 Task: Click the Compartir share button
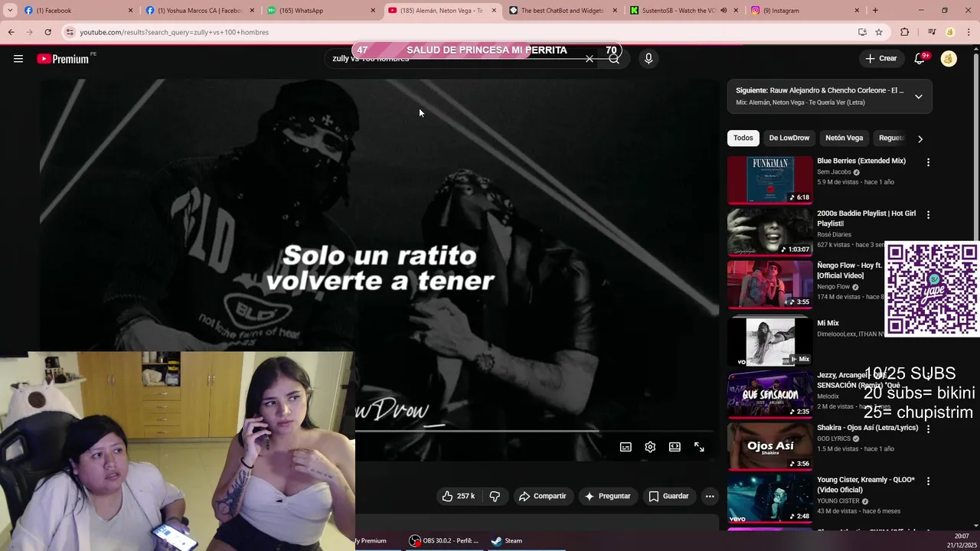pos(542,496)
